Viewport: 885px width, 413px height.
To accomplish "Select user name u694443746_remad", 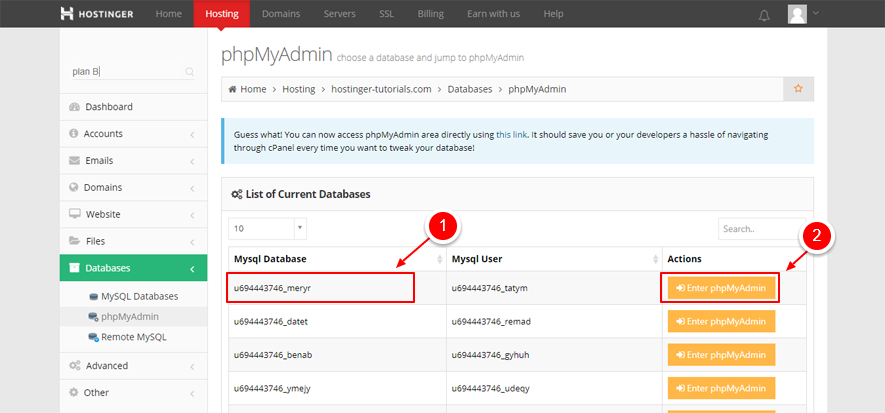I will 491,322.
